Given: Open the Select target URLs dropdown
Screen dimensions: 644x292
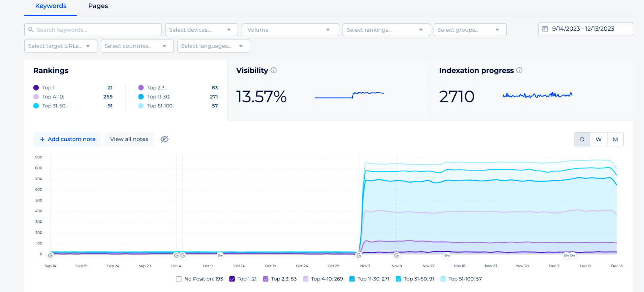Looking at the screenshot, I should pyautogui.click(x=61, y=46).
